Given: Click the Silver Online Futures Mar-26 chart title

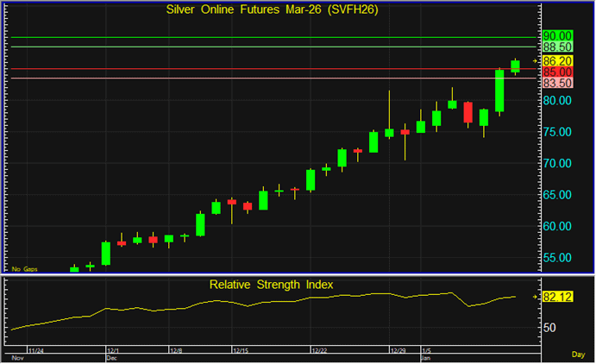Looking at the screenshot, I should coord(271,9).
